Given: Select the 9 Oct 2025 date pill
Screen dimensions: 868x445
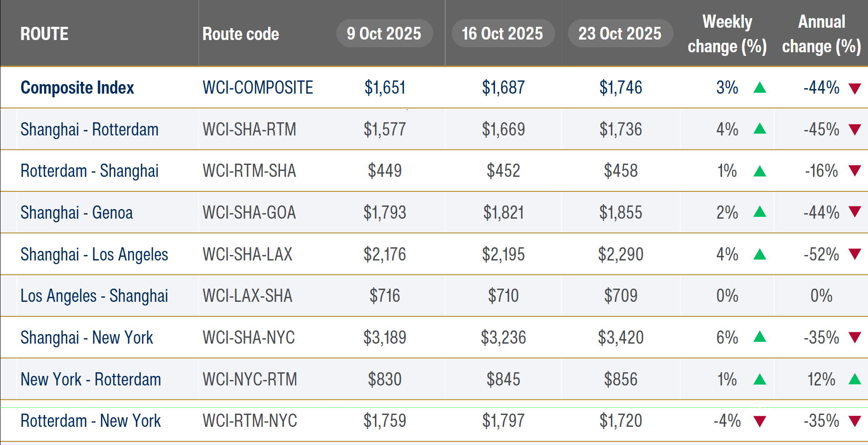Looking at the screenshot, I should 384,33.
